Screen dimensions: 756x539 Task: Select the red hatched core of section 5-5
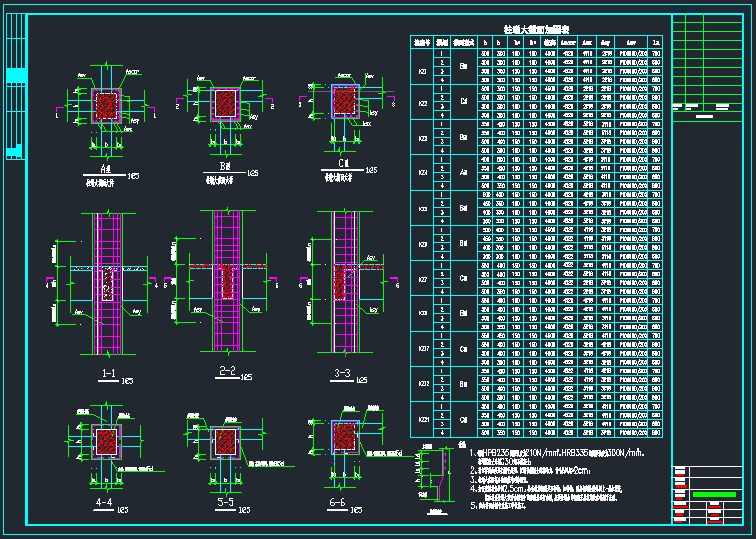(226, 440)
